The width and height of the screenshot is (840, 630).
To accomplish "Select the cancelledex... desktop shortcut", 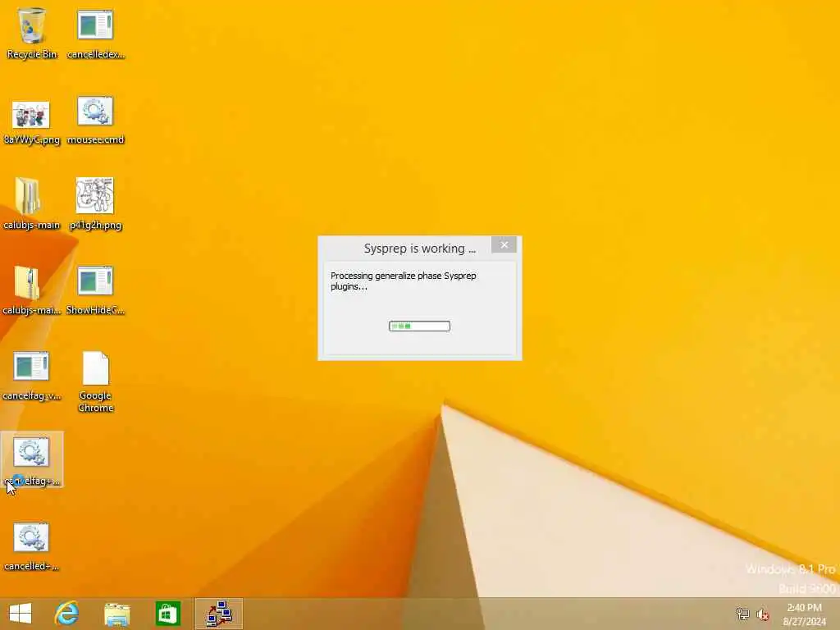I will click(x=95, y=33).
